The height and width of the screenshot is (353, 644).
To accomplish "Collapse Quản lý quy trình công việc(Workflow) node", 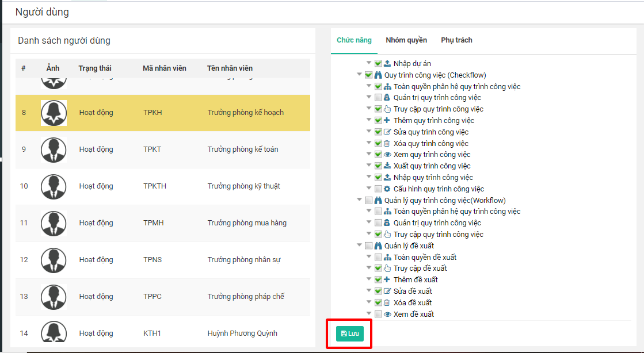I will [x=360, y=200].
